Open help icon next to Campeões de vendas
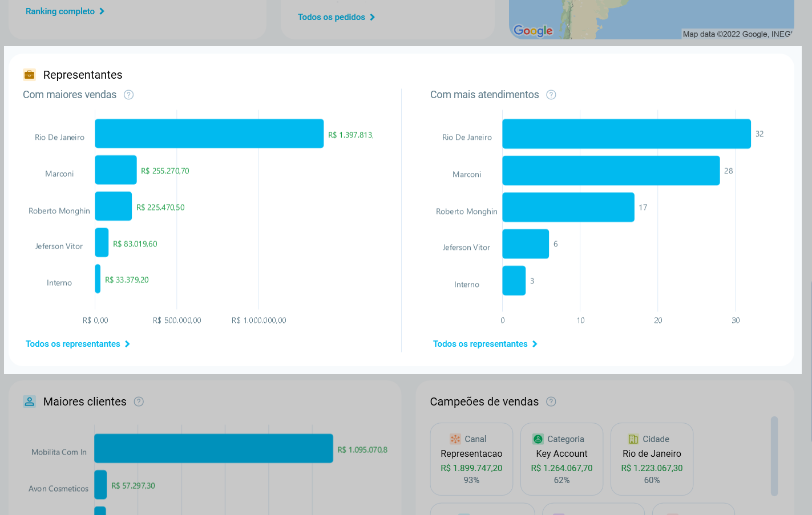 [551, 402]
